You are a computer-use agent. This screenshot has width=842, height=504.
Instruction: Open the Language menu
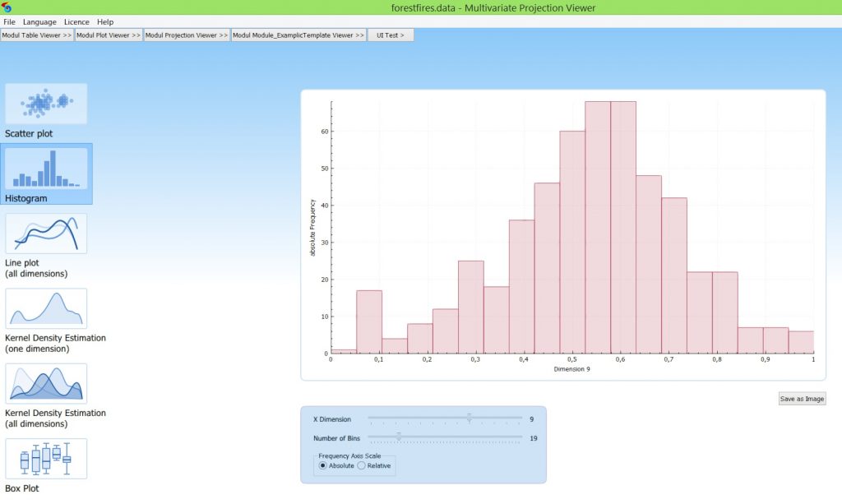pos(40,21)
